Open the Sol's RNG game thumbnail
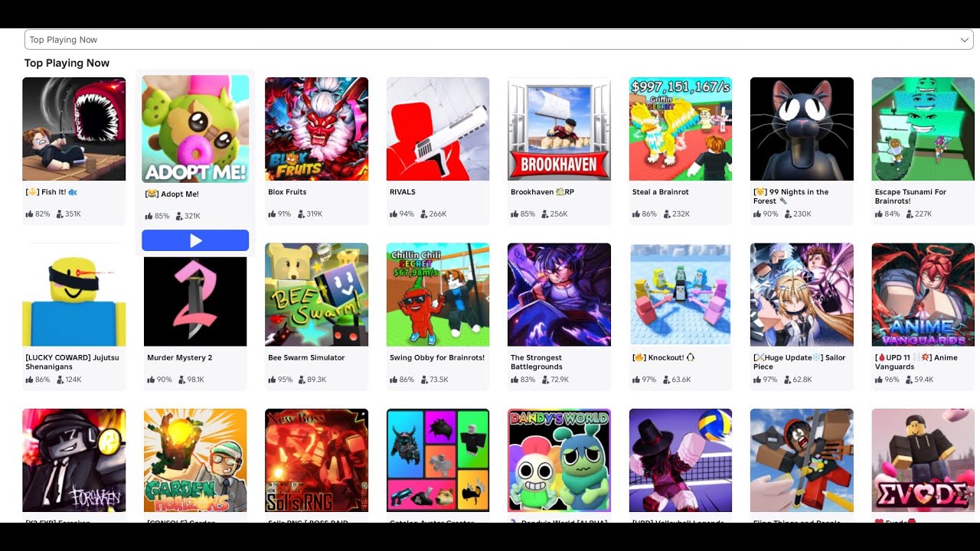The height and width of the screenshot is (551, 980). coord(316,460)
